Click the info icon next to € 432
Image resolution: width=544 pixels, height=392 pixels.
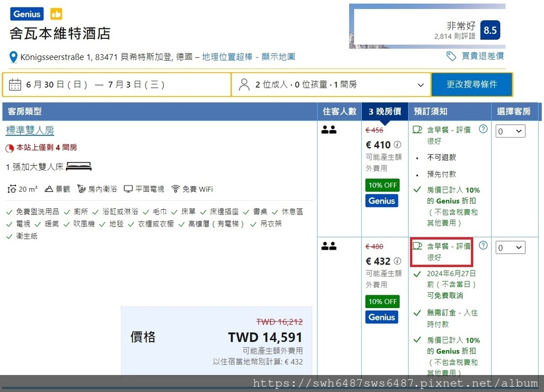pos(397,261)
